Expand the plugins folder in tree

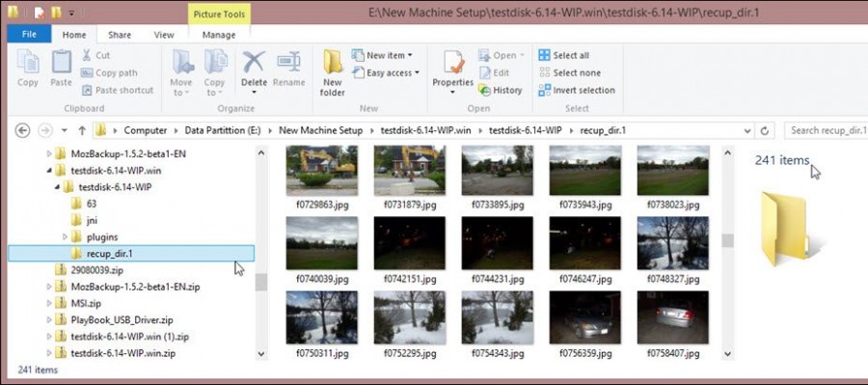pyautogui.click(x=65, y=237)
